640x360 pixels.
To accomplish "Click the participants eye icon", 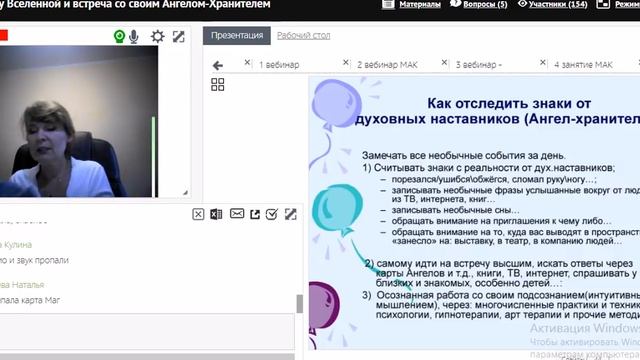I will [x=522, y=4].
